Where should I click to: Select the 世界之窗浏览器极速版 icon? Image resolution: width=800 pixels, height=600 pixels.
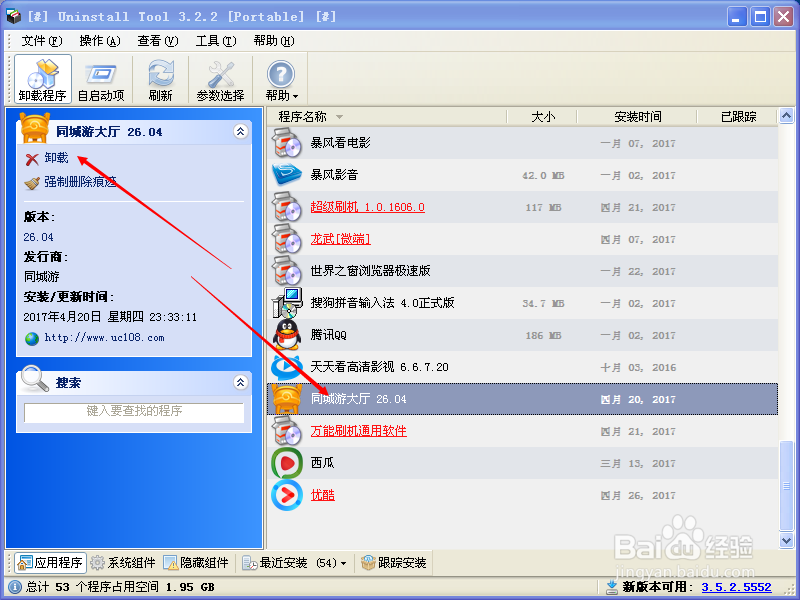click(x=287, y=271)
